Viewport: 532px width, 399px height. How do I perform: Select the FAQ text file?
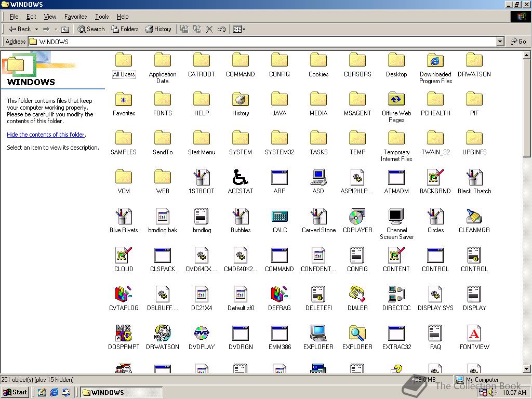coord(435,333)
